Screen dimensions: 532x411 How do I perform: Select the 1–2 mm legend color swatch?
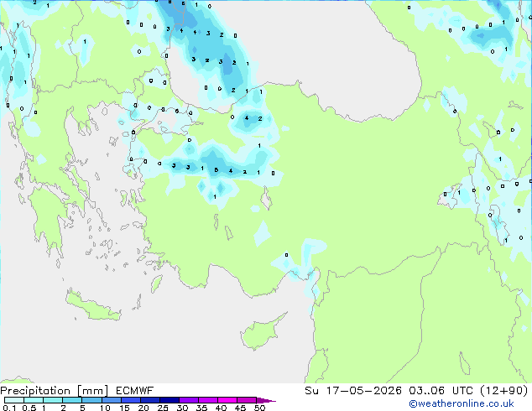(53, 400)
